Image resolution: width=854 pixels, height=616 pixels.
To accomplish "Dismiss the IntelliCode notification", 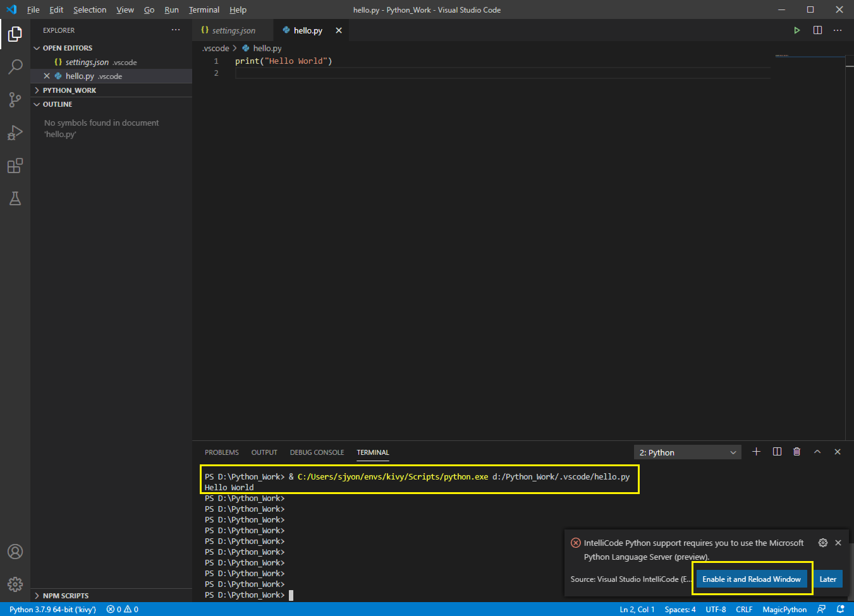I will click(838, 543).
